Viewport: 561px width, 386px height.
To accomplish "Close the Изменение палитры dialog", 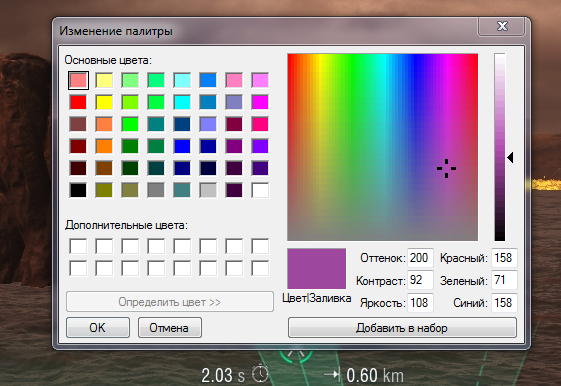I will click(x=502, y=26).
